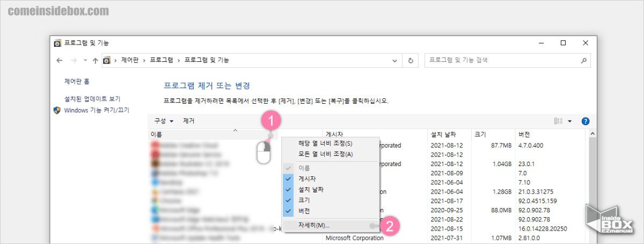644x244 pixels.
Task: Open the recent locations dropdown chevron
Action: 84,61
